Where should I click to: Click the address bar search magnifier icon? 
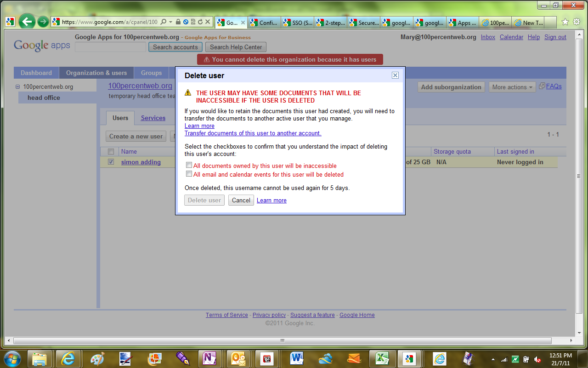(164, 22)
